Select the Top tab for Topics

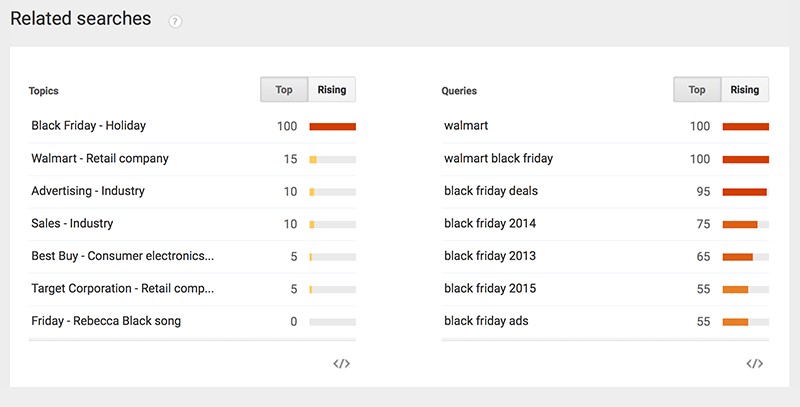coord(284,90)
